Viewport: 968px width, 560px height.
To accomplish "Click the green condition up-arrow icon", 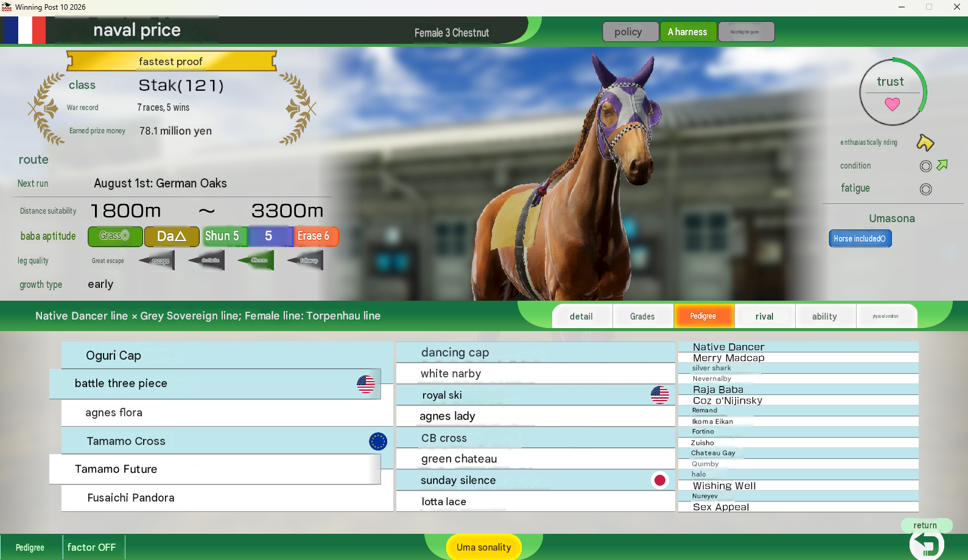I will [942, 165].
